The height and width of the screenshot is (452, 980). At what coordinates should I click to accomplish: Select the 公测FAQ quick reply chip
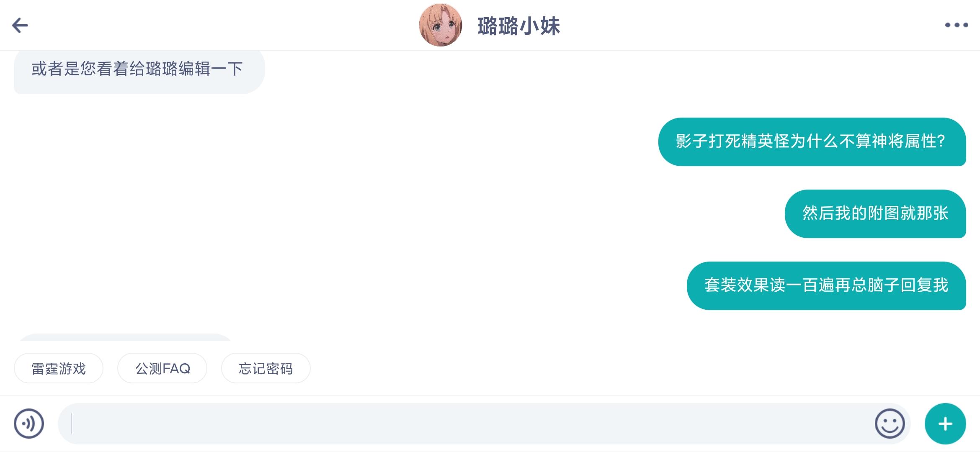pos(162,368)
